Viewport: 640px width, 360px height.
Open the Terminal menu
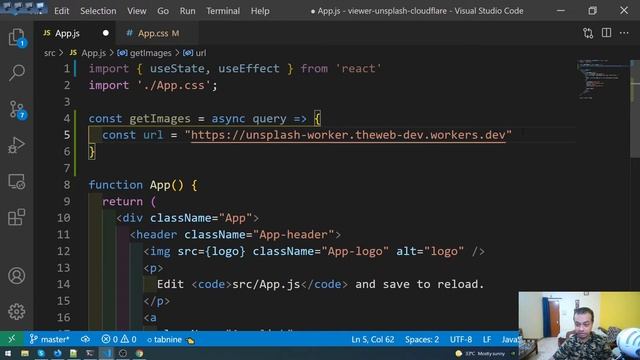pyautogui.click(x=223, y=11)
